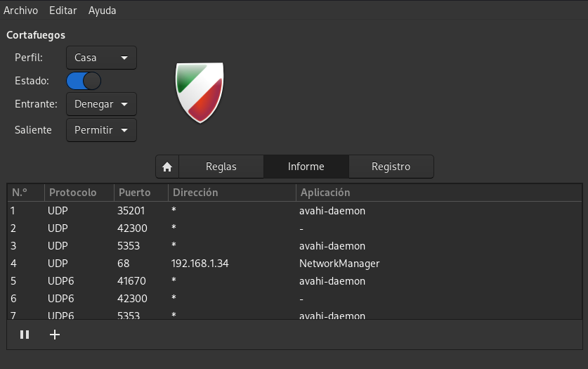Select row with port 41670
The image size is (588, 369).
294,281
